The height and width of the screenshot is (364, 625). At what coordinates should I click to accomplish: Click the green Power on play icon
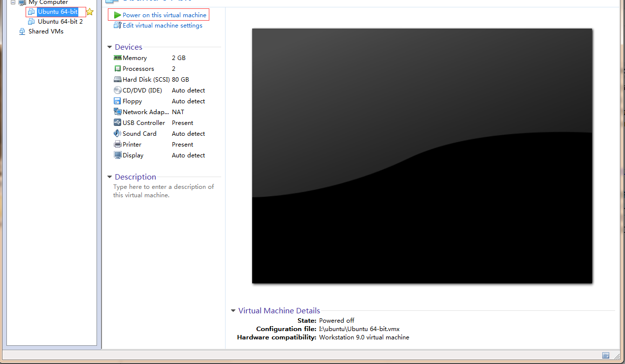click(117, 15)
